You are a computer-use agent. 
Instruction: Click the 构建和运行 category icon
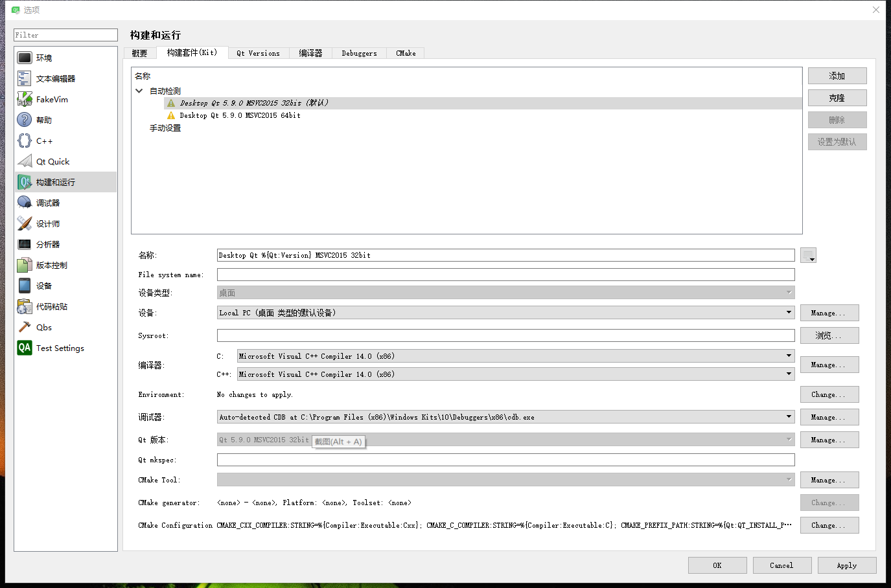(x=25, y=182)
